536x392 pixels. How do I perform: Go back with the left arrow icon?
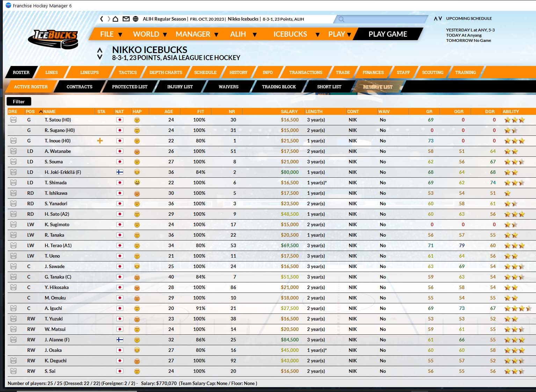[102, 19]
